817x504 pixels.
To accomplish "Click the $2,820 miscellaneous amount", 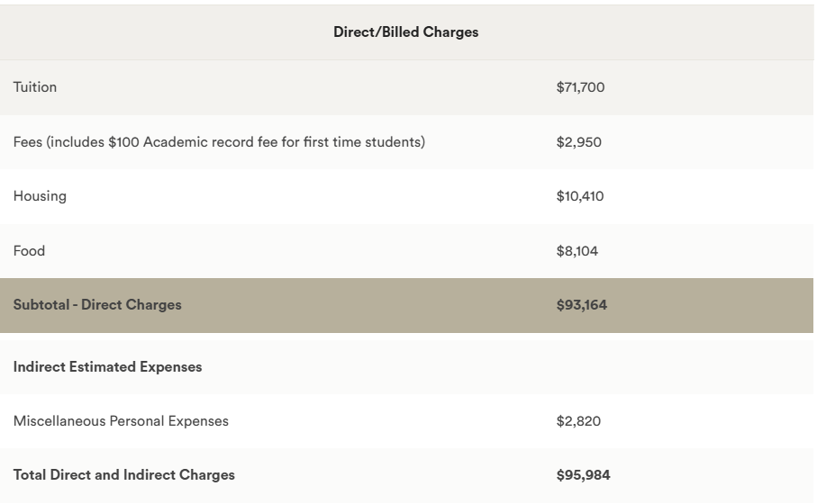I will [578, 421].
